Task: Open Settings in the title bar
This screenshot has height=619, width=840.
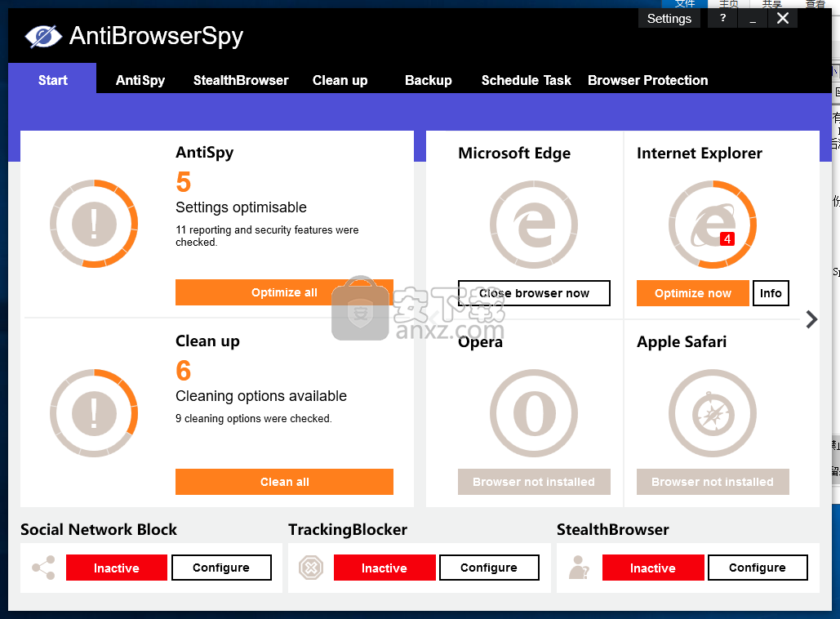Action: pos(669,18)
